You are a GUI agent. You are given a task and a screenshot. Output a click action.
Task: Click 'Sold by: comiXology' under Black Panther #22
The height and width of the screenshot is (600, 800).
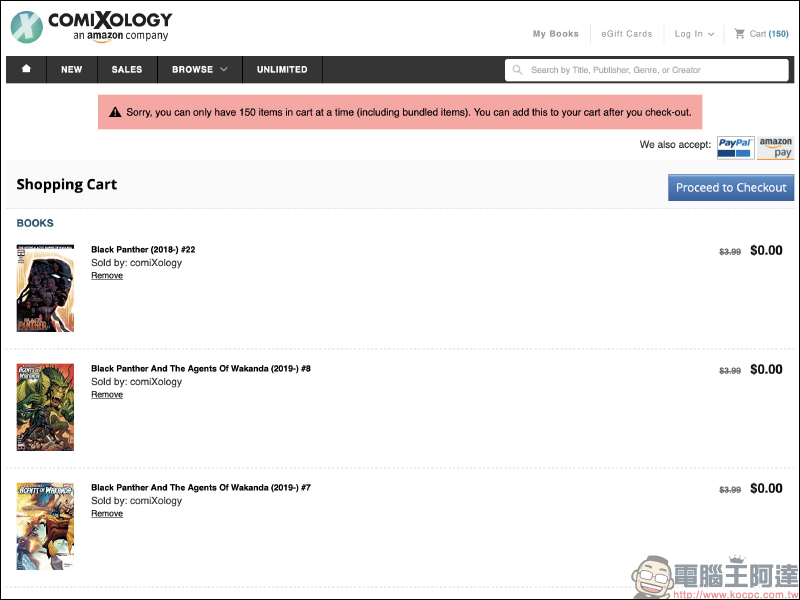point(136,263)
